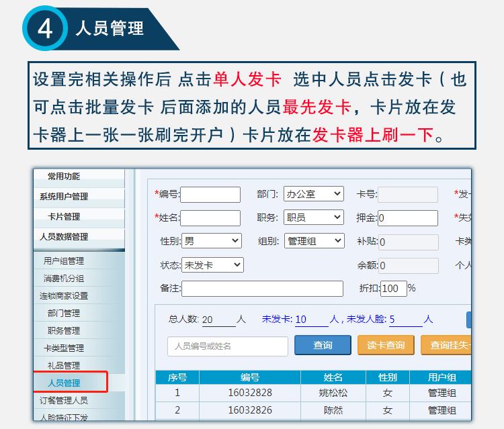
Task: Select 用户组管理 in the sidebar
Action: 64,260
